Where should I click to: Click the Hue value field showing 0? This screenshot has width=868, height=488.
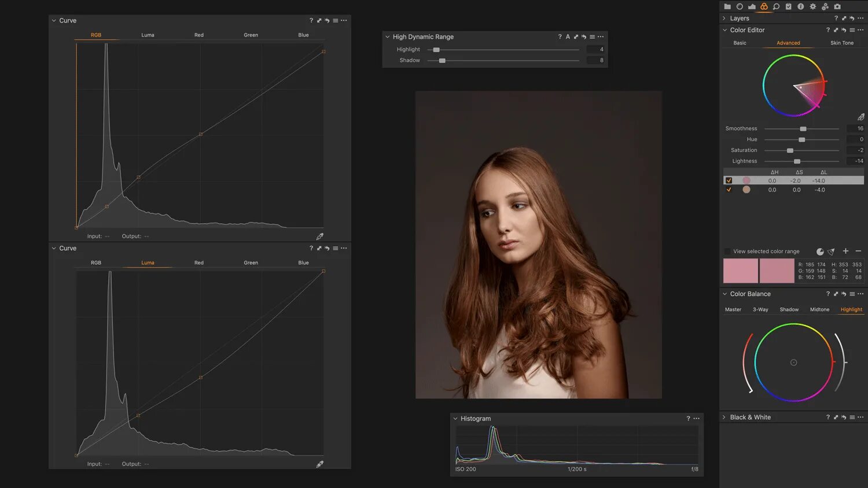(855, 139)
